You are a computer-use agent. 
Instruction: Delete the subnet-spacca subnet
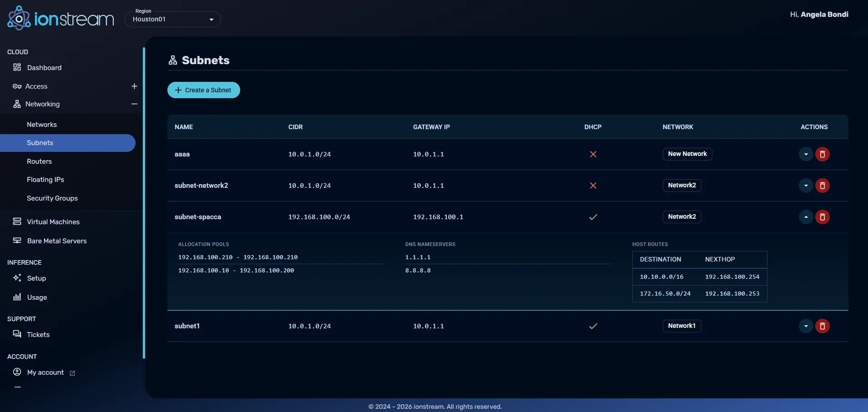click(x=823, y=217)
